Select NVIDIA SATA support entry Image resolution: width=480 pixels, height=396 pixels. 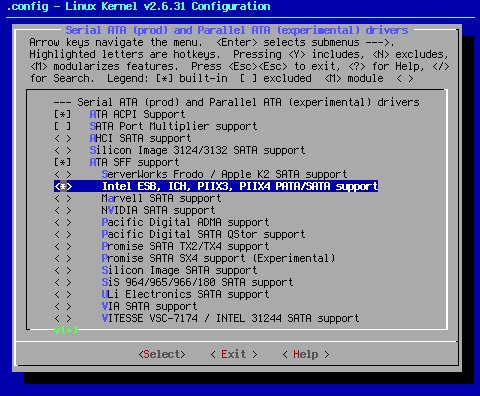click(x=158, y=210)
